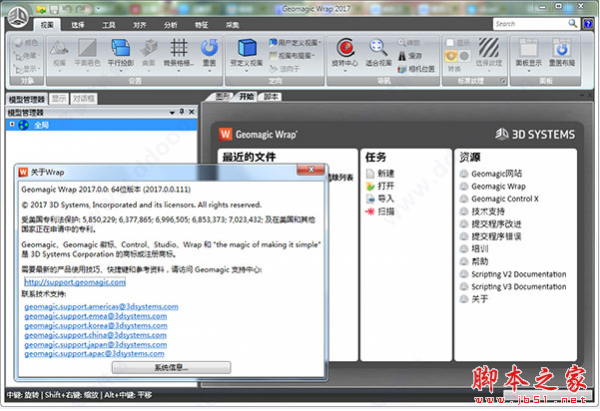The width and height of the screenshot is (600, 411).
Task: Open the 图形 tab in main area
Action: point(223,96)
